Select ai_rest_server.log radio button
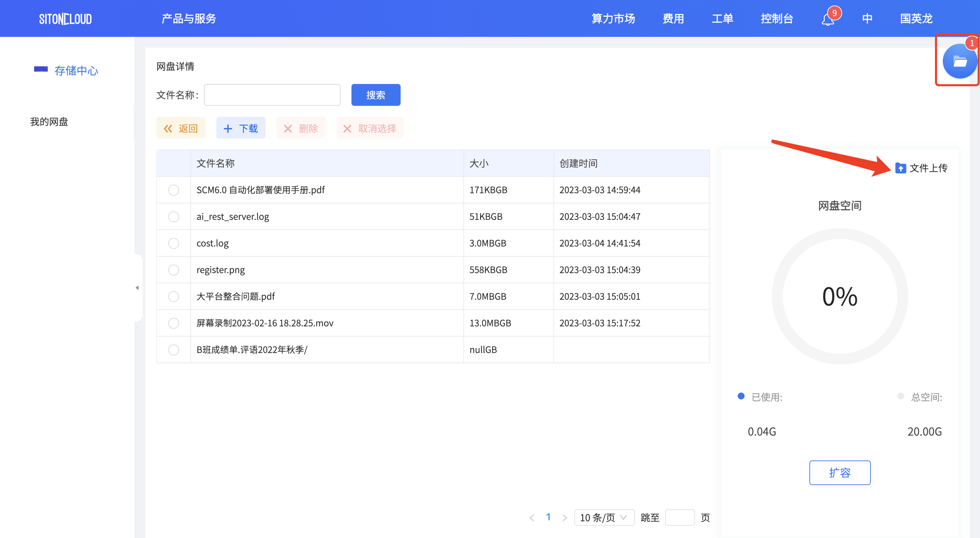The height and width of the screenshot is (538, 980). pyautogui.click(x=173, y=216)
